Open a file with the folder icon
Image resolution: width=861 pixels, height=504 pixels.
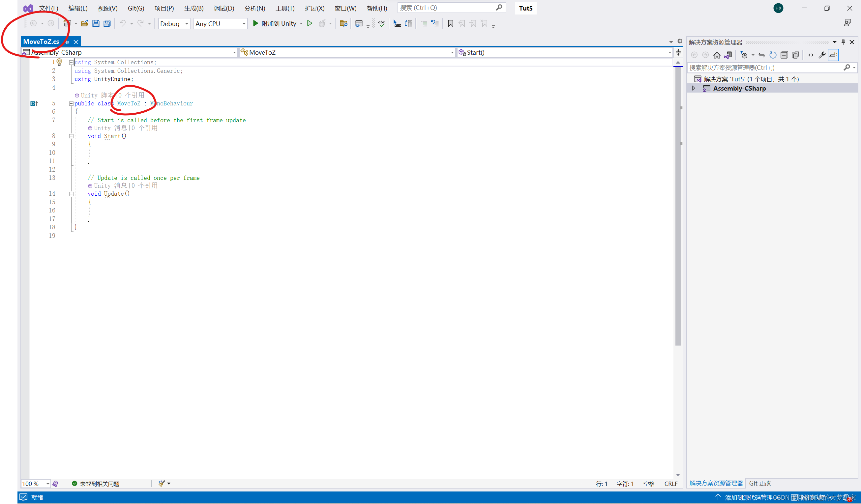(x=85, y=24)
